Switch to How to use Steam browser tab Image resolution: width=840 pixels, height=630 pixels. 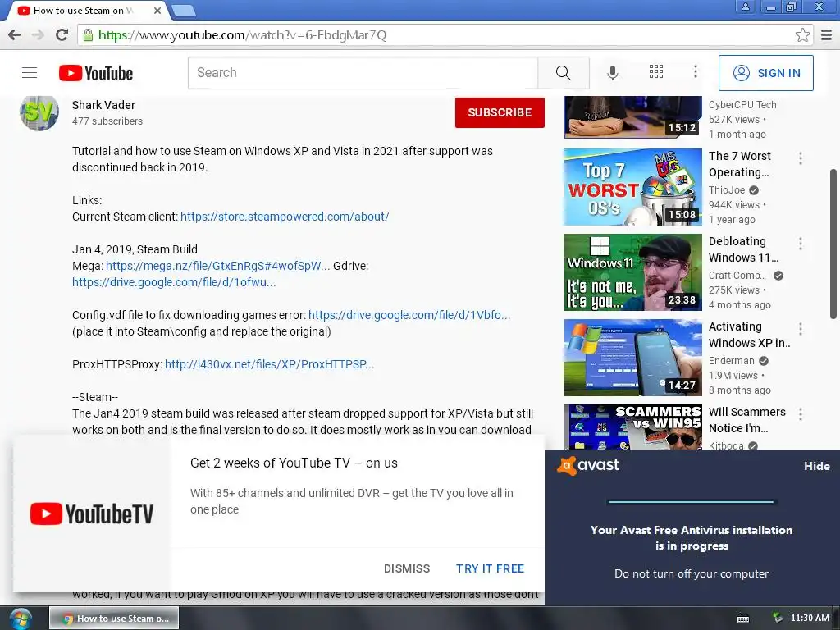click(x=89, y=10)
